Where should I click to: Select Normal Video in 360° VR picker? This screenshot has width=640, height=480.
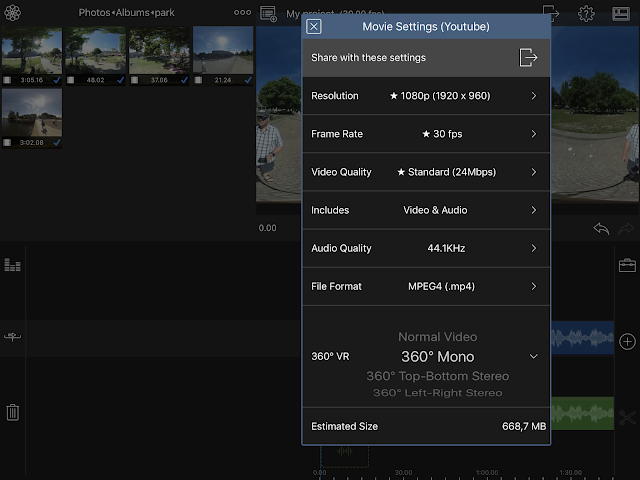coord(438,337)
